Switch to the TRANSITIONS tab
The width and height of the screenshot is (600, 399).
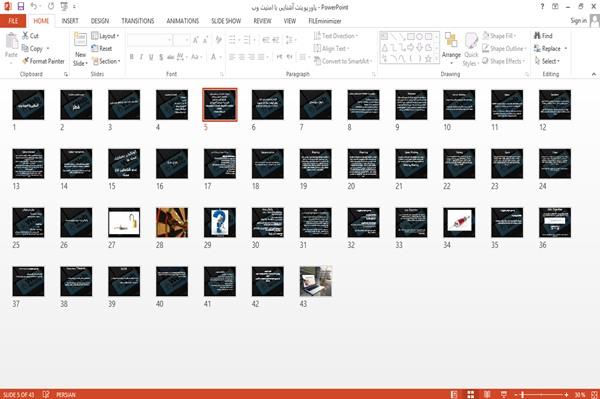coord(138,21)
